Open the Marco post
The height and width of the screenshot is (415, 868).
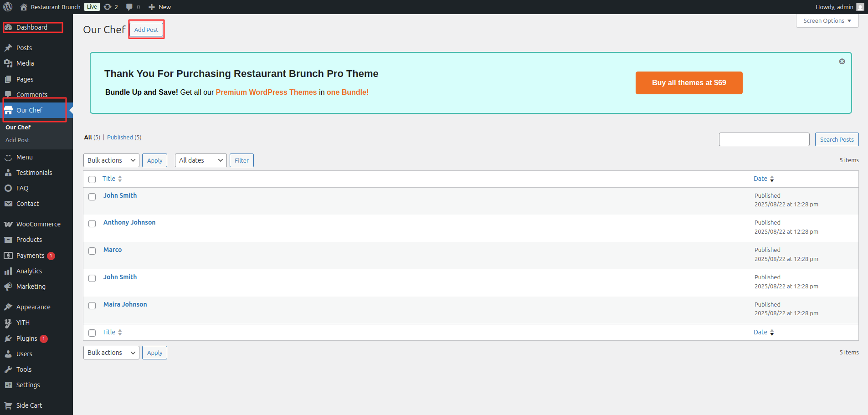[113, 250]
